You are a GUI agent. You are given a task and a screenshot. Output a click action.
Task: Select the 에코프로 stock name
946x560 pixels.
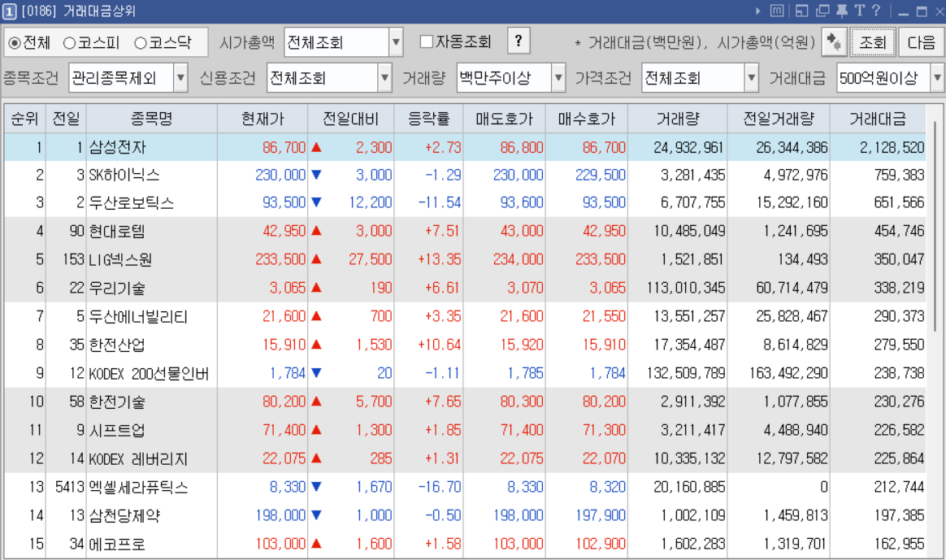tap(118, 544)
